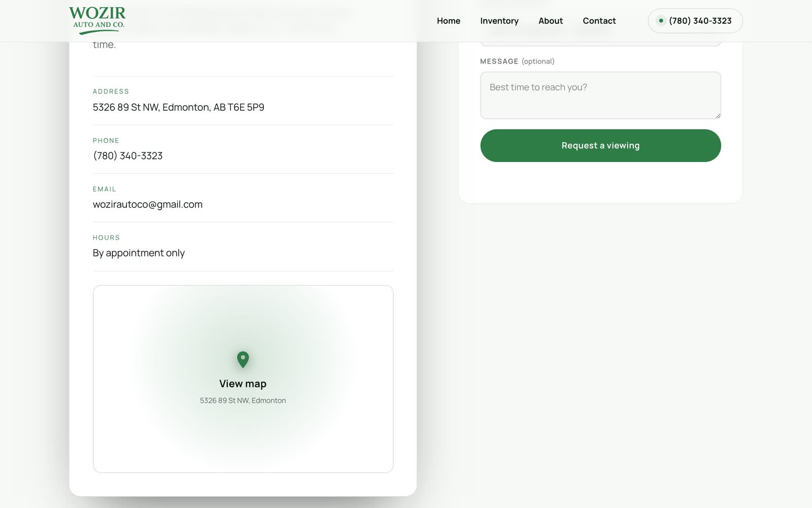812x508 pixels.
Task: Open the About page
Action: click(551, 21)
